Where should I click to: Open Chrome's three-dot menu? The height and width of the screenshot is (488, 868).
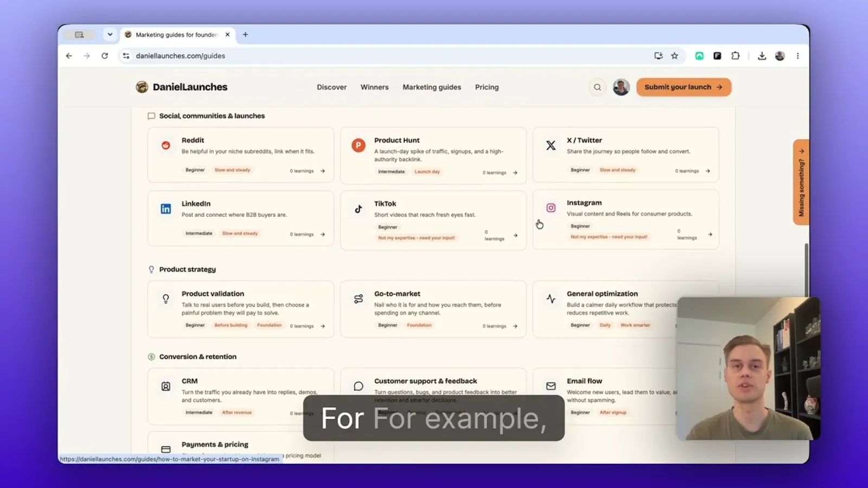point(797,56)
